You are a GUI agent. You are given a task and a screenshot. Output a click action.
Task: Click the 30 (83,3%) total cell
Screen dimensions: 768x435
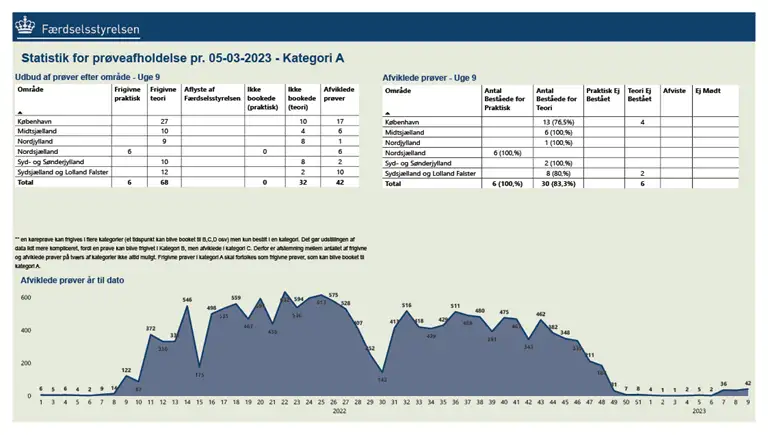click(x=556, y=184)
